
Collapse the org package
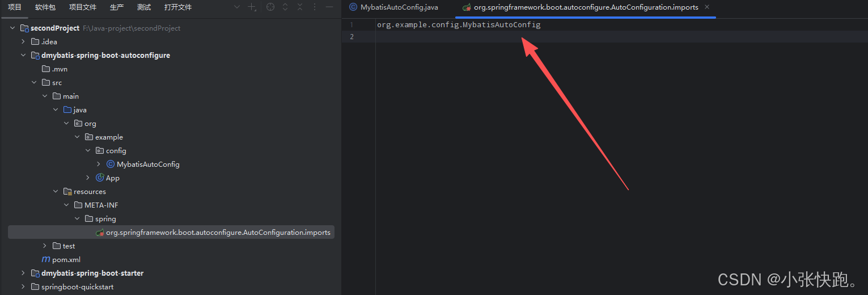pos(66,123)
